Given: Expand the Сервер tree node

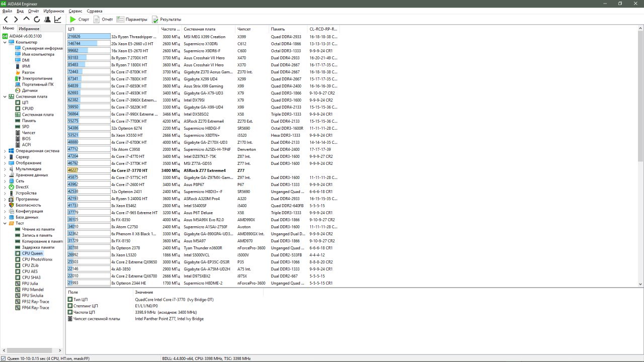Looking at the screenshot, I should tap(5, 157).
